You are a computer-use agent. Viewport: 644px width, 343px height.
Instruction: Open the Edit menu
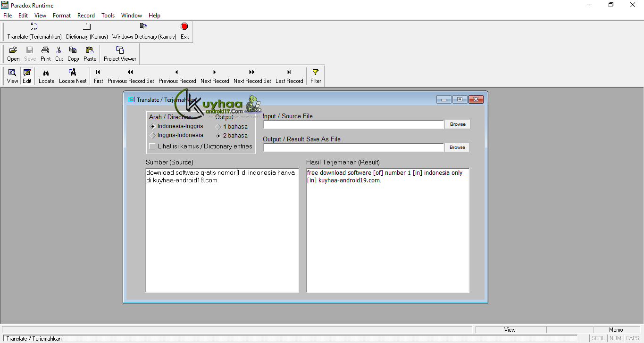[23, 16]
